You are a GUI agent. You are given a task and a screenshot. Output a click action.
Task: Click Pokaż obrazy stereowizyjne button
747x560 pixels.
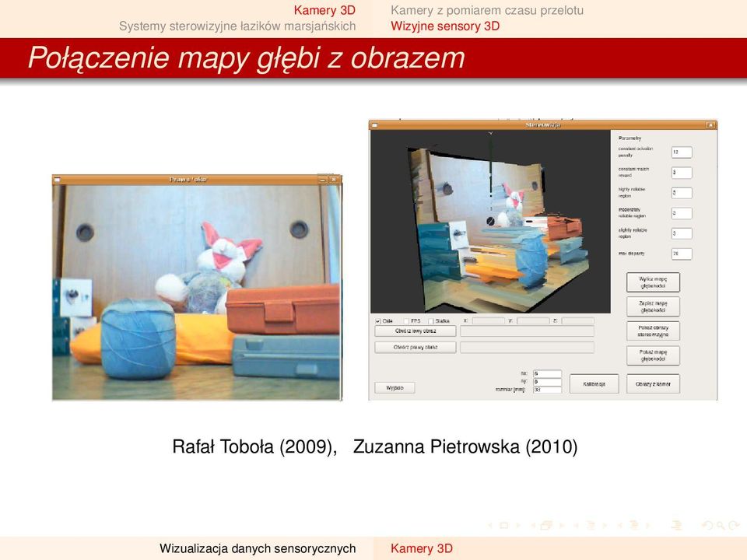point(653,331)
